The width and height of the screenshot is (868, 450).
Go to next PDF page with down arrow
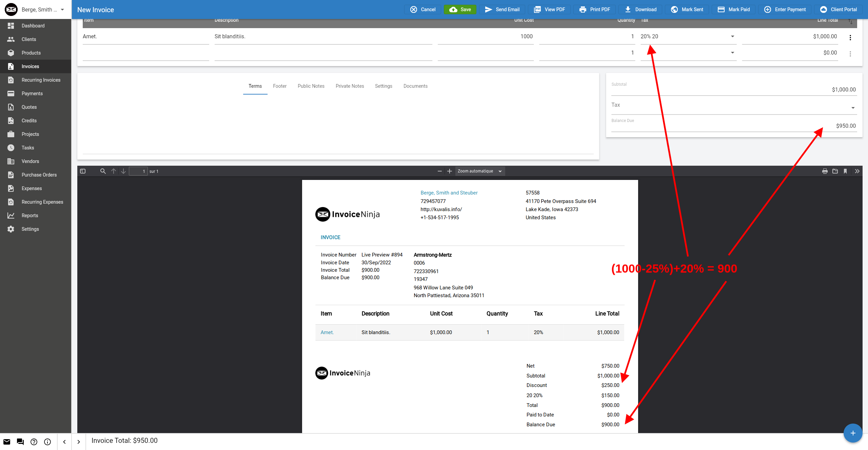click(123, 171)
